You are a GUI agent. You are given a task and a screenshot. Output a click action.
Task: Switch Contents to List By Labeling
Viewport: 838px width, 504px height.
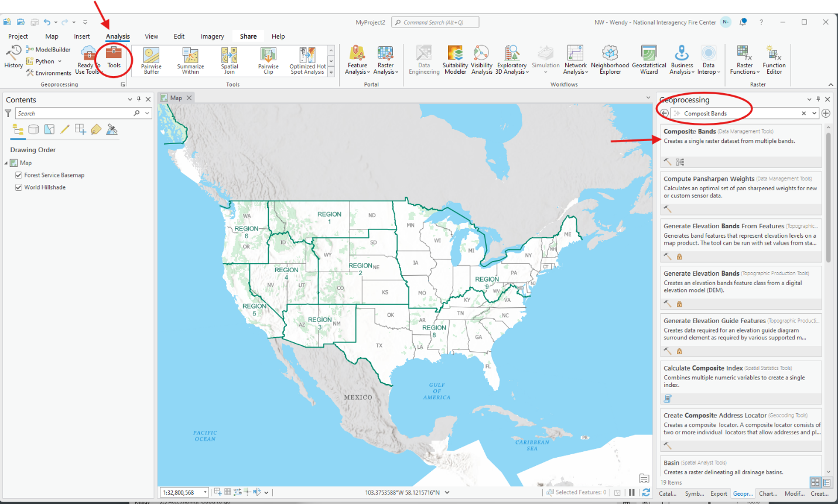point(96,129)
